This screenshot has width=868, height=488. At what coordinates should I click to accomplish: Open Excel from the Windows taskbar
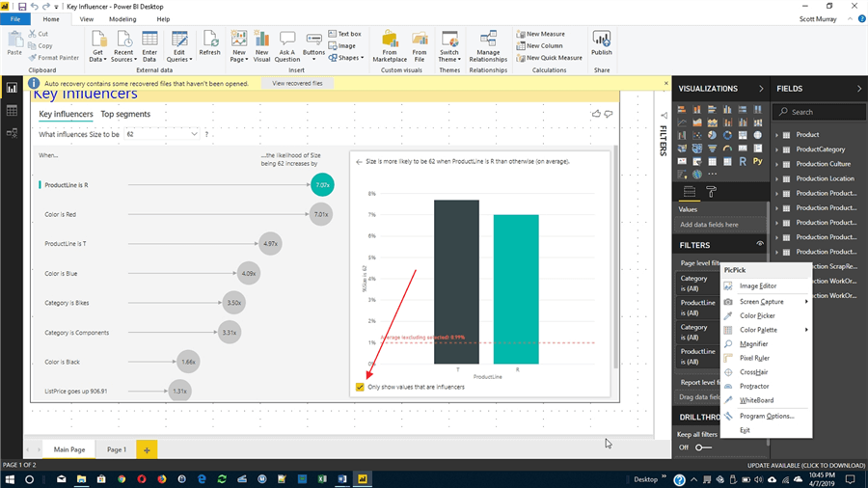click(x=322, y=479)
